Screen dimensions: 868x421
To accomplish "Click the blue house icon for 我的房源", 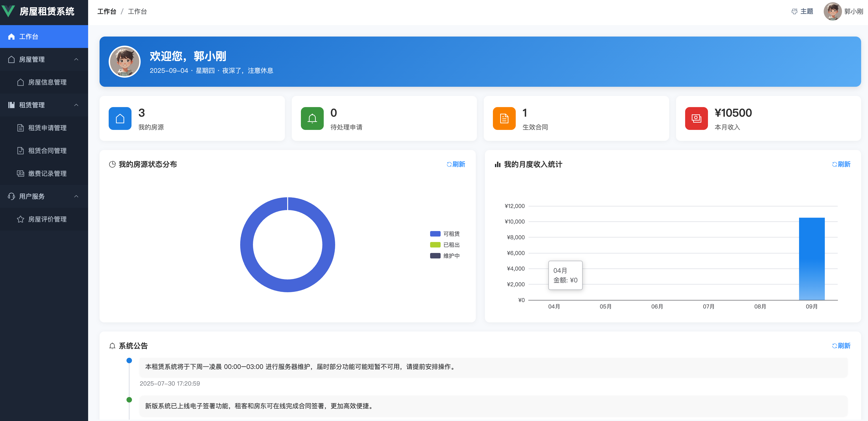I will (x=120, y=118).
